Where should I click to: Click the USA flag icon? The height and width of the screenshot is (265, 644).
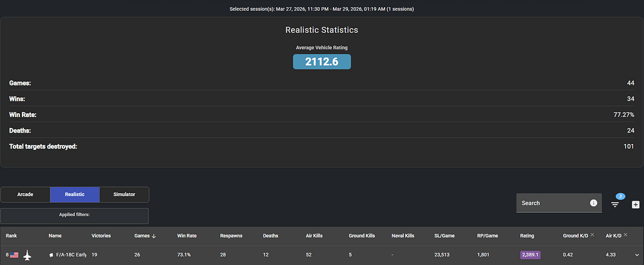[14, 255]
